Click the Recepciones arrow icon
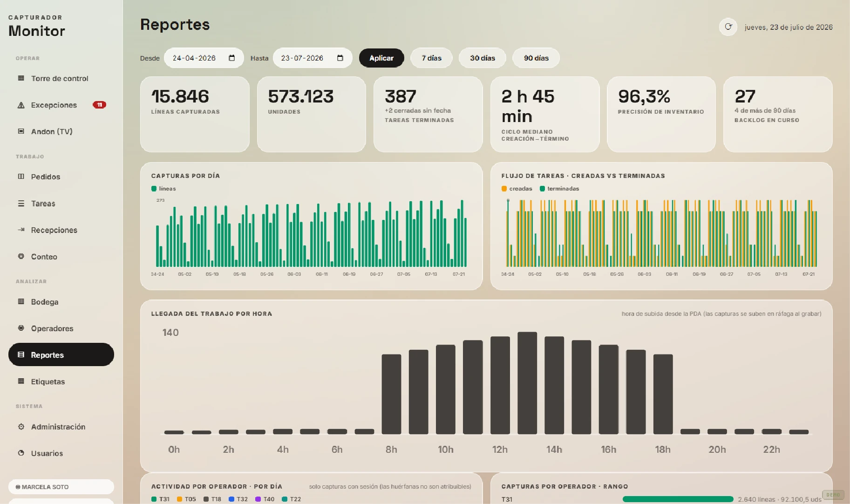850x504 pixels. (21, 230)
